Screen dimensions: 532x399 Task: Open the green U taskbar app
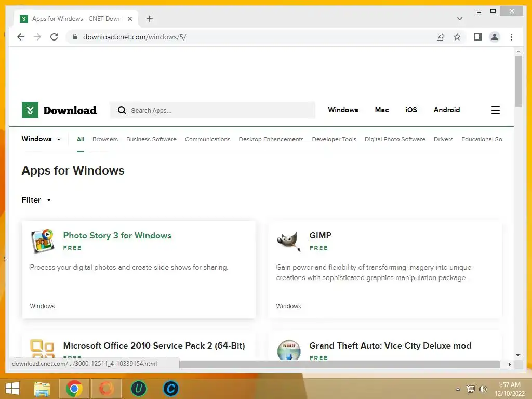[x=138, y=389]
